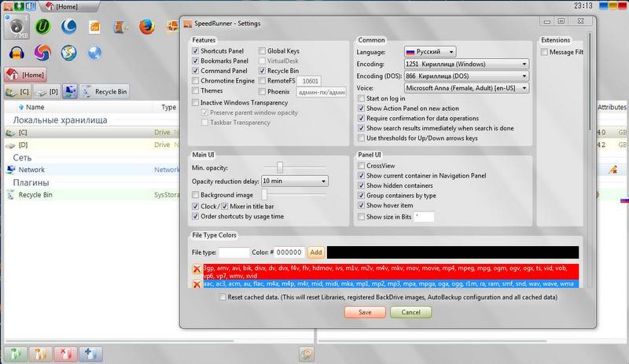Click the black color preview swatch
The width and height of the screenshot is (629, 364).
pos(453,252)
